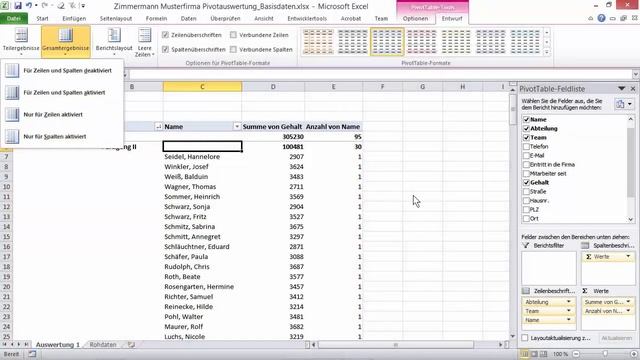Expand the PivotTable-Formate gallery more arrow
The width and height of the screenshot is (640, 360).
547,52
